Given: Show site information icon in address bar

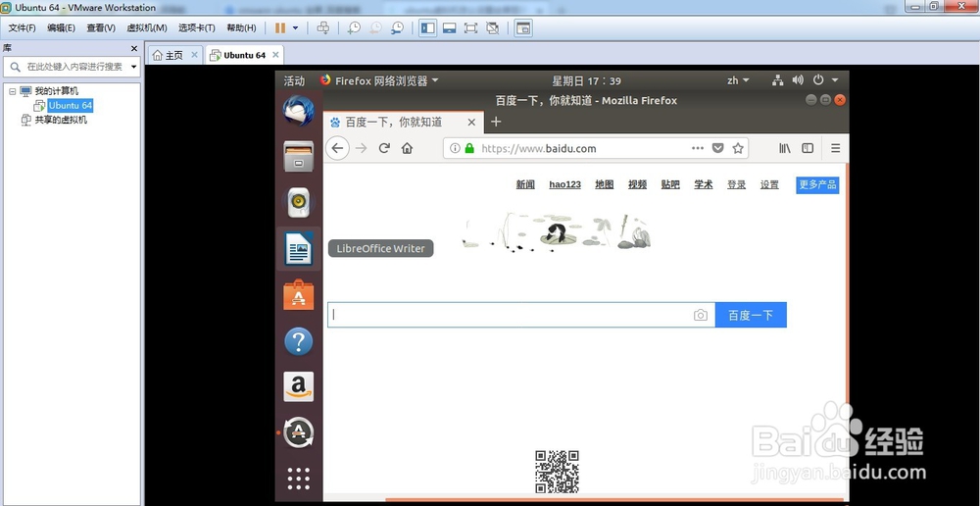Looking at the screenshot, I should point(455,148).
